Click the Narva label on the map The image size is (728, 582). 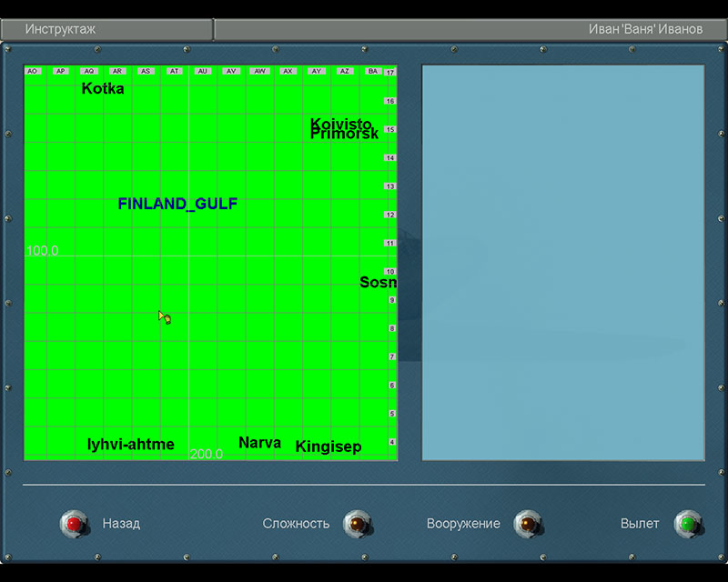(259, 442)
